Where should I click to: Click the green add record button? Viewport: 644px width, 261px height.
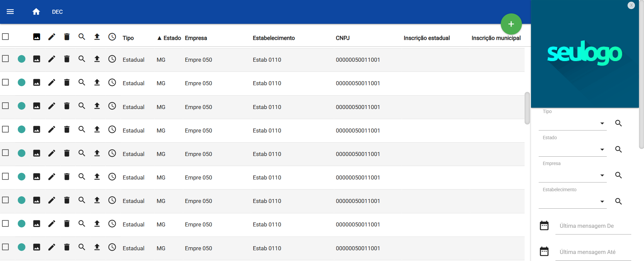pos(511,24)
